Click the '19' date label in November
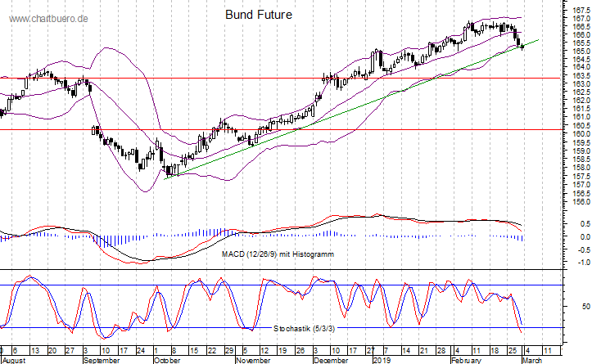 tap(282, 351)
